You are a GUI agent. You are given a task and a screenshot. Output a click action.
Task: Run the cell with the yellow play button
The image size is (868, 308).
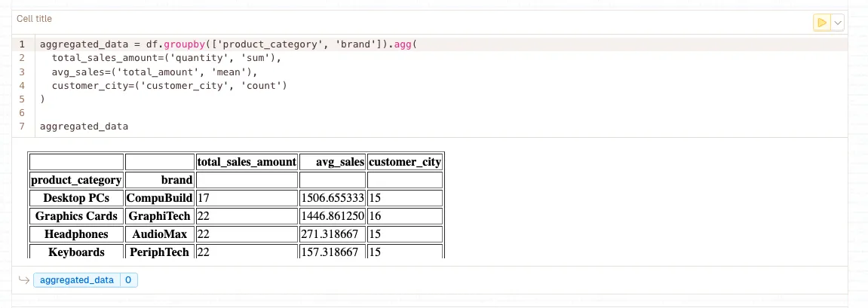(x=821, y=23)
